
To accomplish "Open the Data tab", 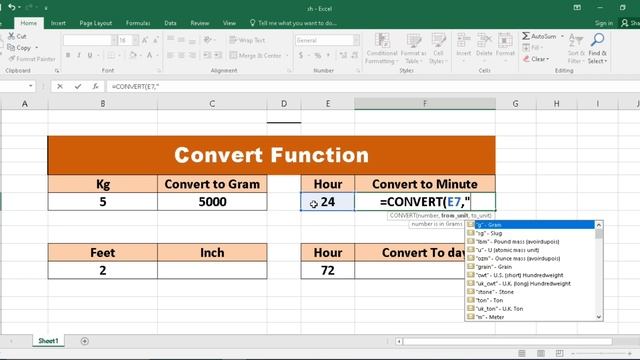I will click(170, 23).
